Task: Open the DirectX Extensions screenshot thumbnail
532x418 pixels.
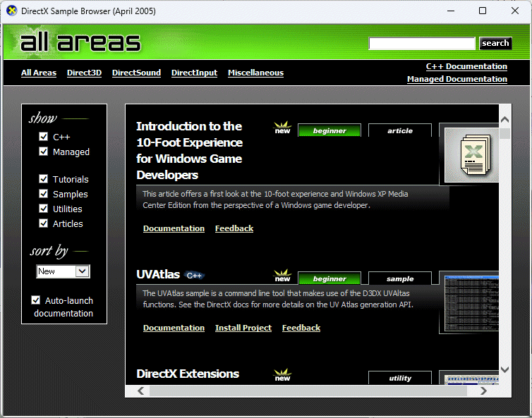Action: (471, 380)
